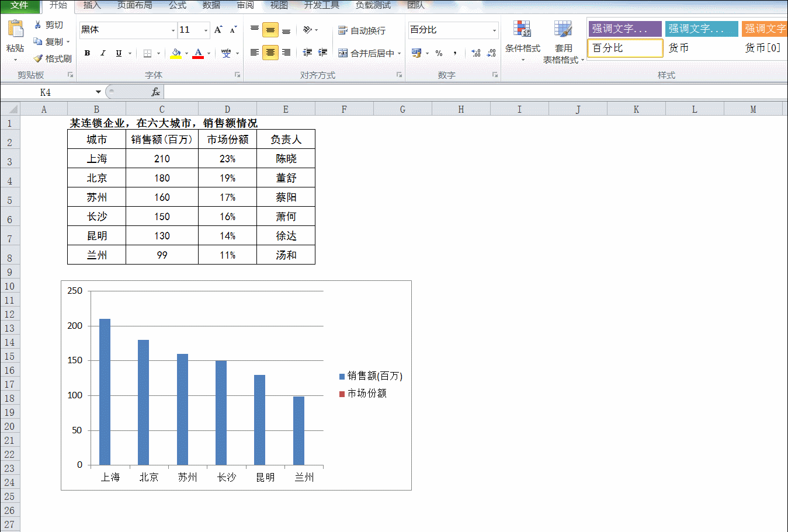Apply the red font color A
This screenshot has height=532, width=788.
click(x=198, y=53)
